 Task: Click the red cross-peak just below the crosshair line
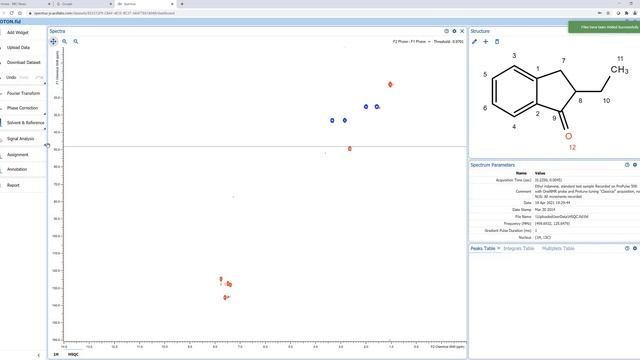tap(350, 149)
